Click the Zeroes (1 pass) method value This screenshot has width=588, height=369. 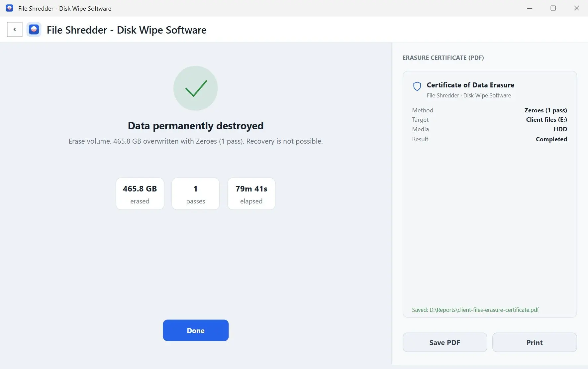coord(545,110)
